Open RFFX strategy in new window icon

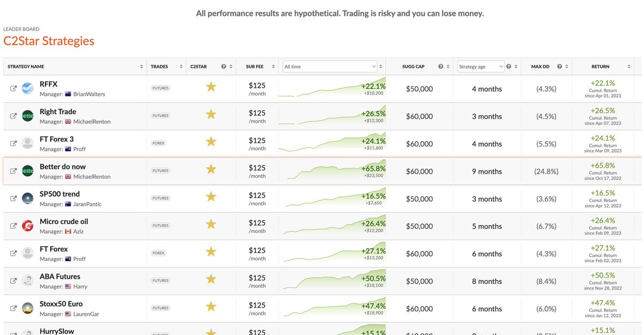[13, 89]
